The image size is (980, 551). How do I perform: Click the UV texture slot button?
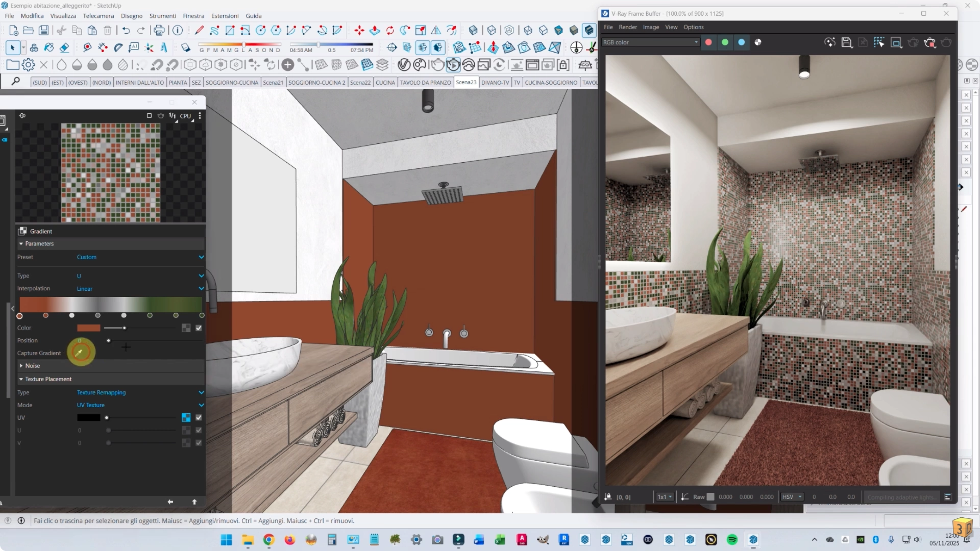pos(186,417)
